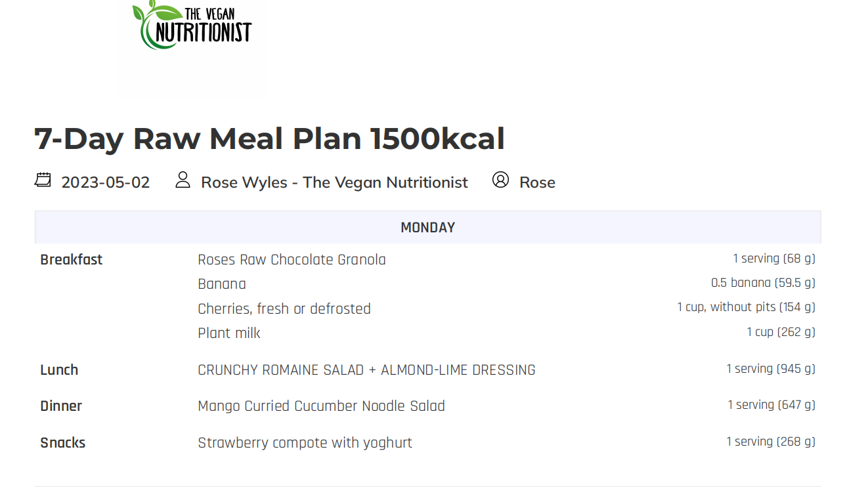Click the Lunch meal label

tap(59, 370)
